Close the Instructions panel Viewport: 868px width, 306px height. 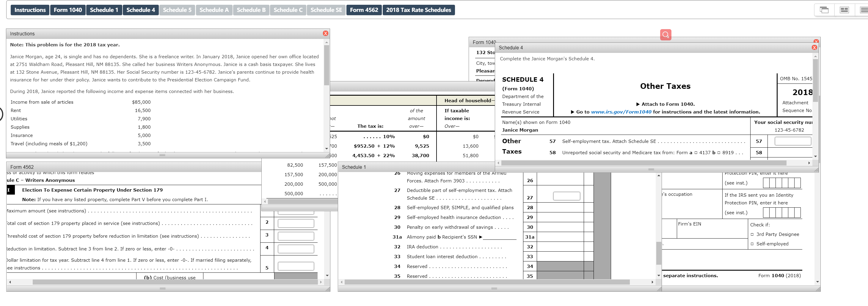point(325,33)
